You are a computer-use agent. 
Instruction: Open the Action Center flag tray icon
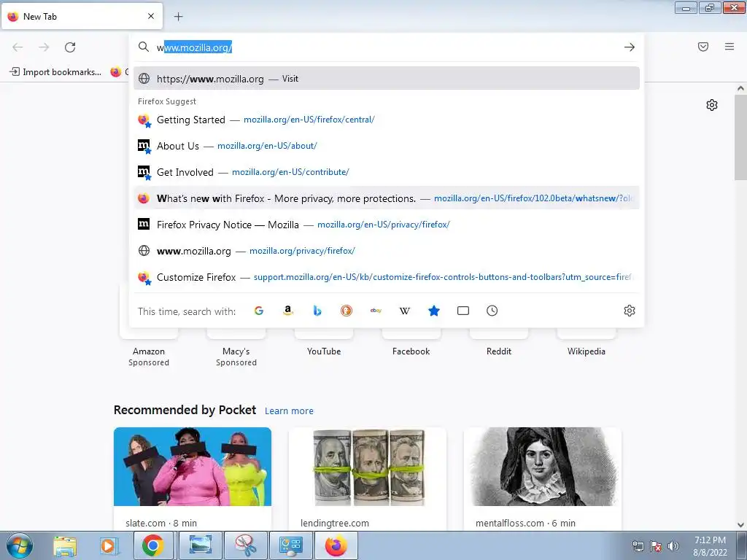pos(656,546)
